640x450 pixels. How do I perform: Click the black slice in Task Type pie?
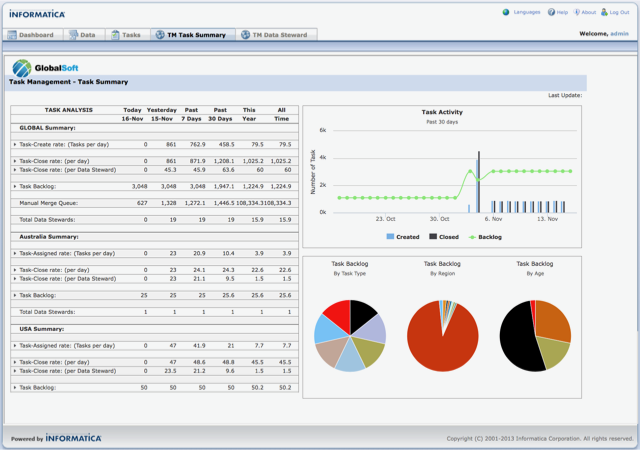pos(361,314)
